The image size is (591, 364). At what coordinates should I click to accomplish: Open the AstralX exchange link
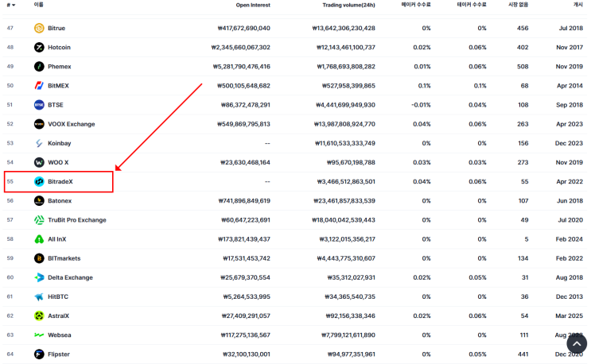tap(58, 316)
